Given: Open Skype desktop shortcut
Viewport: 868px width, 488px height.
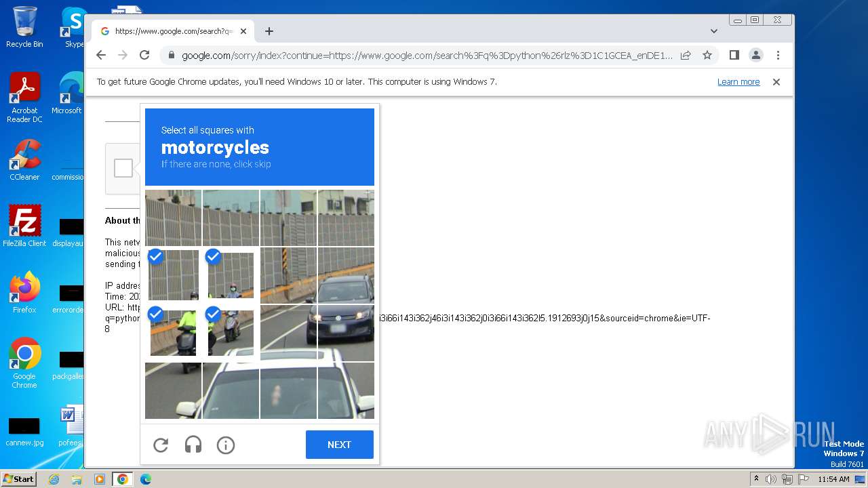Looking at the screenshot, I should [73, 27].
